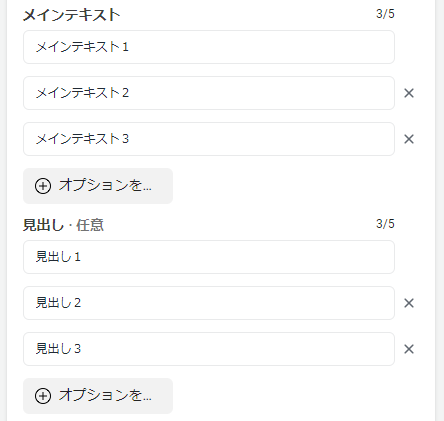
Task: Edit the 見出し 3 text field
Action: (209, 349)
